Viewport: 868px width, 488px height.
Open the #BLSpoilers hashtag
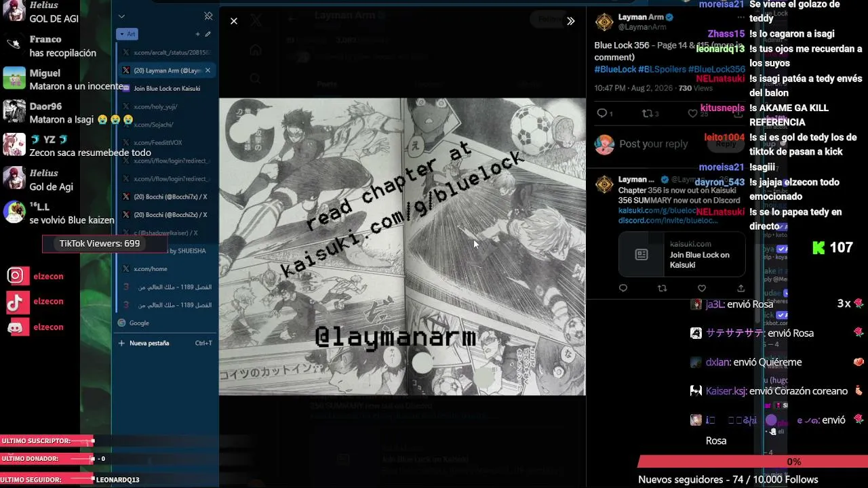pos(662,69)
